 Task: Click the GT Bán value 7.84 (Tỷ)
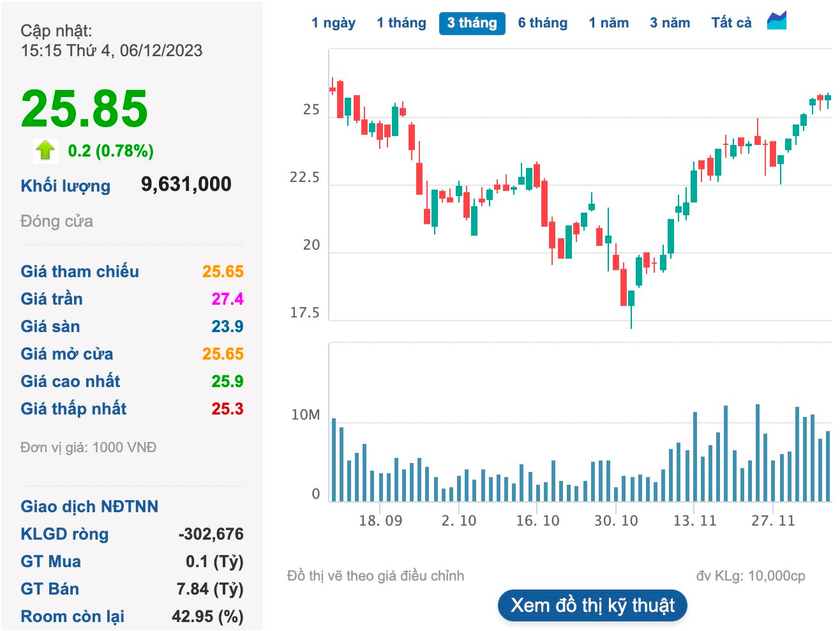click(x=211, y=589)
